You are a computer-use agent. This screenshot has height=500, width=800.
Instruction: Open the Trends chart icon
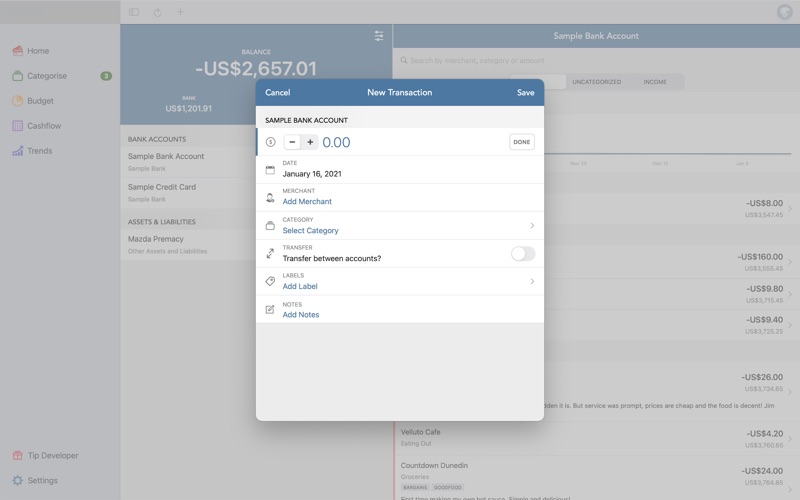(x=17, y=151)
